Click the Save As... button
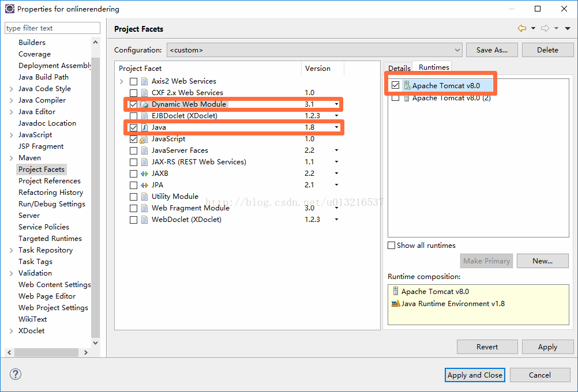 click(491, 50)
